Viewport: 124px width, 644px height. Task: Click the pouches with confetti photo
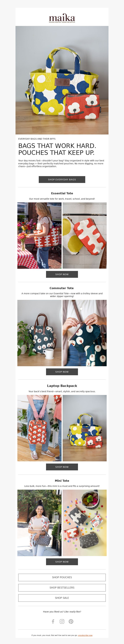pos(85,523)
